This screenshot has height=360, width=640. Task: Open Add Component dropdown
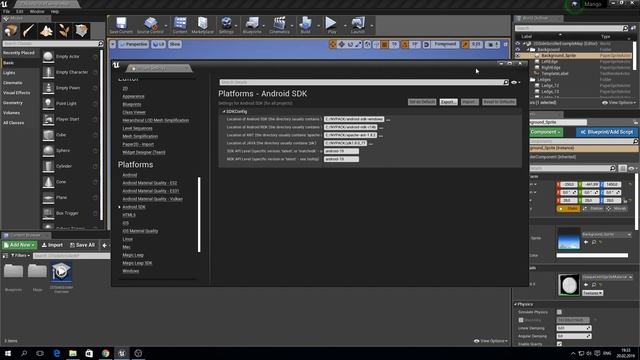pyautogui.click(x=546, y=132)
